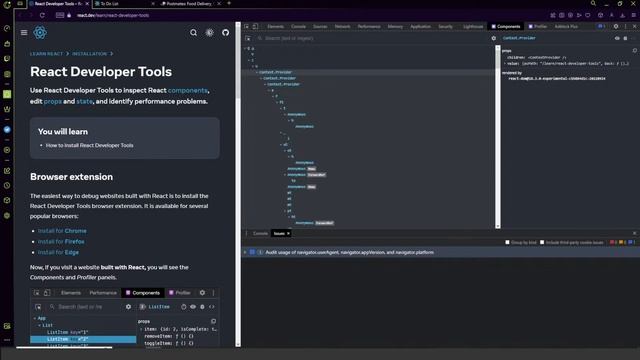Expand the navigator.userAgent audit issue
This screenshot has height=360, width=640.
[245, 252]
